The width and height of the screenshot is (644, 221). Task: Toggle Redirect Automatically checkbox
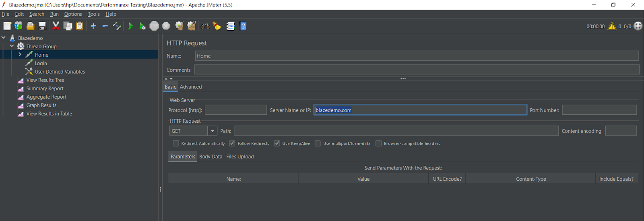pos(176,143)
